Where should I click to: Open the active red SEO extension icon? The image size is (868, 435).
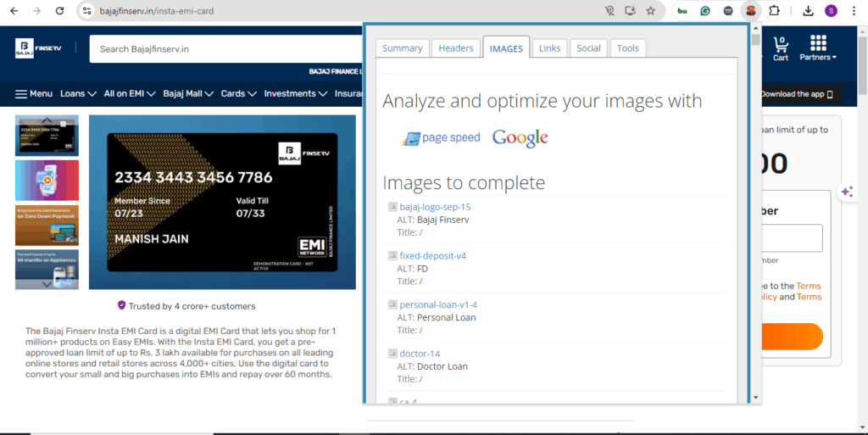(x=751, y=10)
